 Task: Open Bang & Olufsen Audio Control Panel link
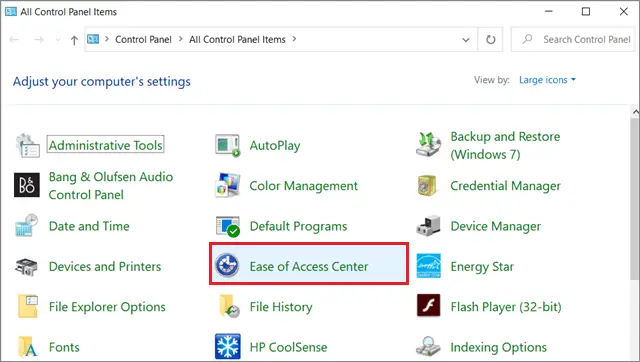point(111,186)
